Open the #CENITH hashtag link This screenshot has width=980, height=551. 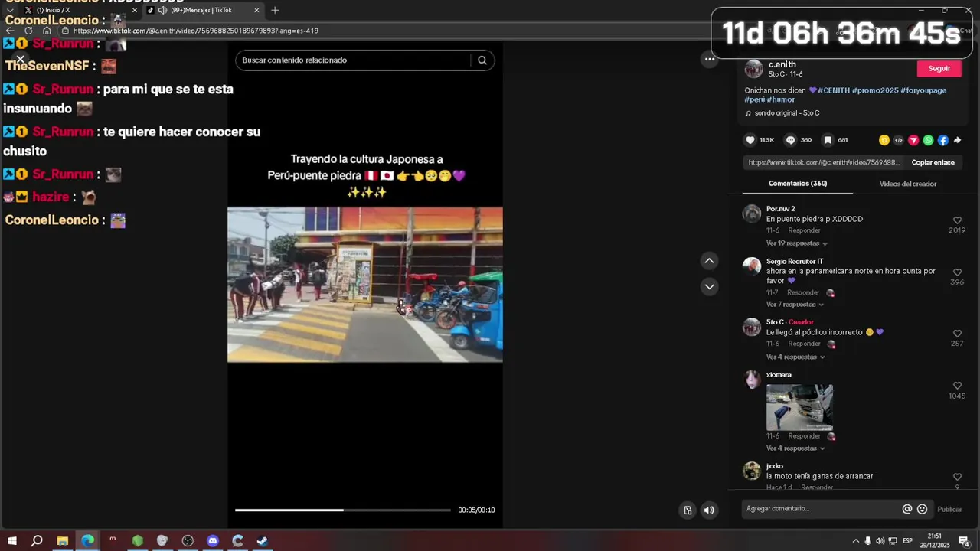pos(833,90)
